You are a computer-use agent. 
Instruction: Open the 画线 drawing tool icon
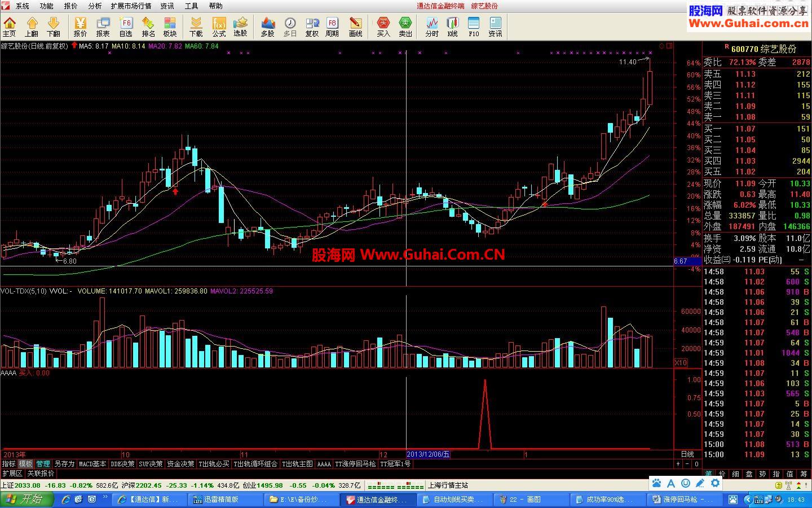[356, 27]
